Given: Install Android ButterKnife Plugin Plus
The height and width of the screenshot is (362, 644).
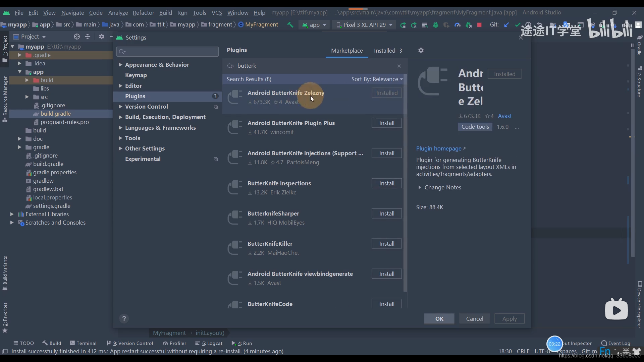Looking at the screenshot, I should tap(387, 123).
